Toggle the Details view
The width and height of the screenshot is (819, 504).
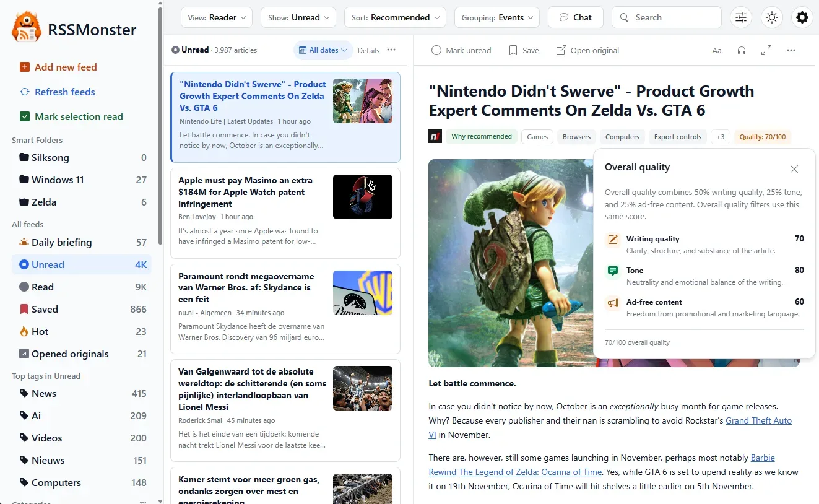368,51
